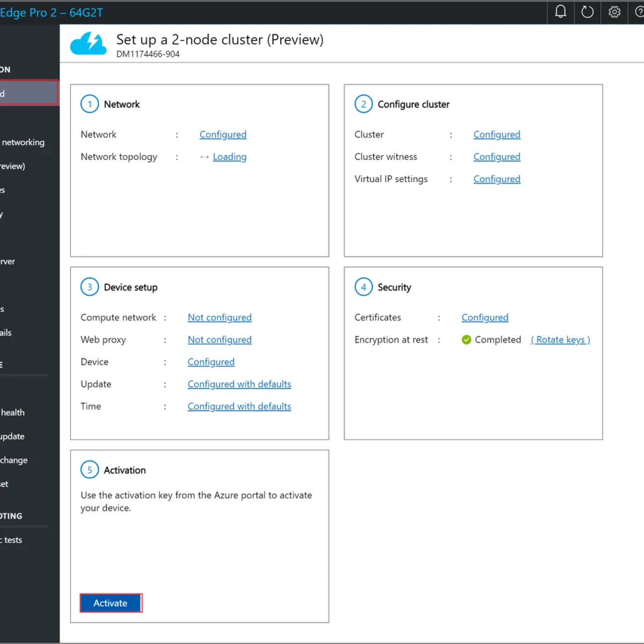The height and width of the screenshot is (644, 644).
Task: Click the Security section title
Action: [x=394, y=287]
